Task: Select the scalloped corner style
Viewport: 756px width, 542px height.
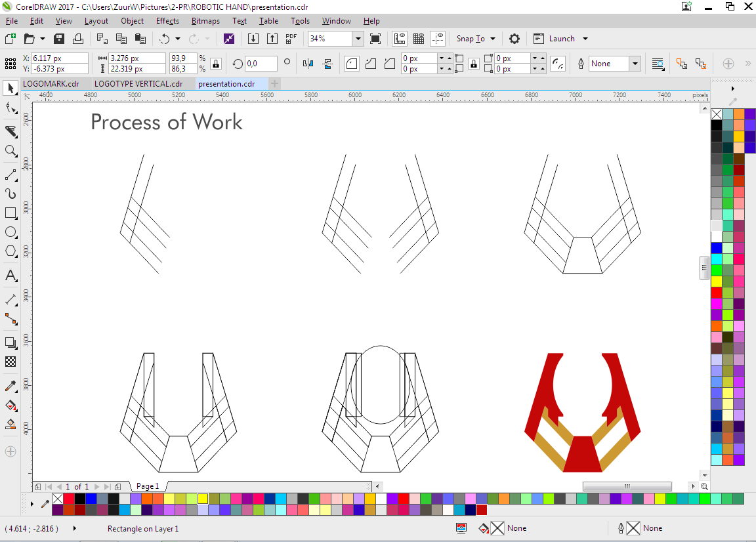Action: pyautogui.click(x=371, y=63)
